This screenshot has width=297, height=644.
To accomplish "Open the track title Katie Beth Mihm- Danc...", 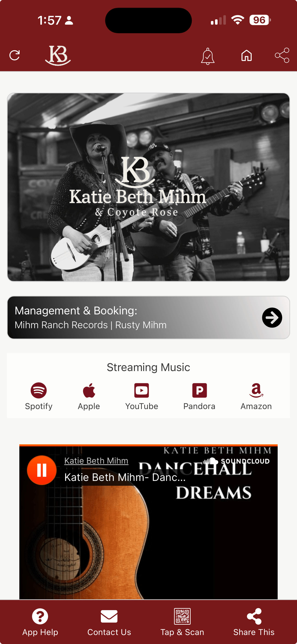I will coord(125,477).
